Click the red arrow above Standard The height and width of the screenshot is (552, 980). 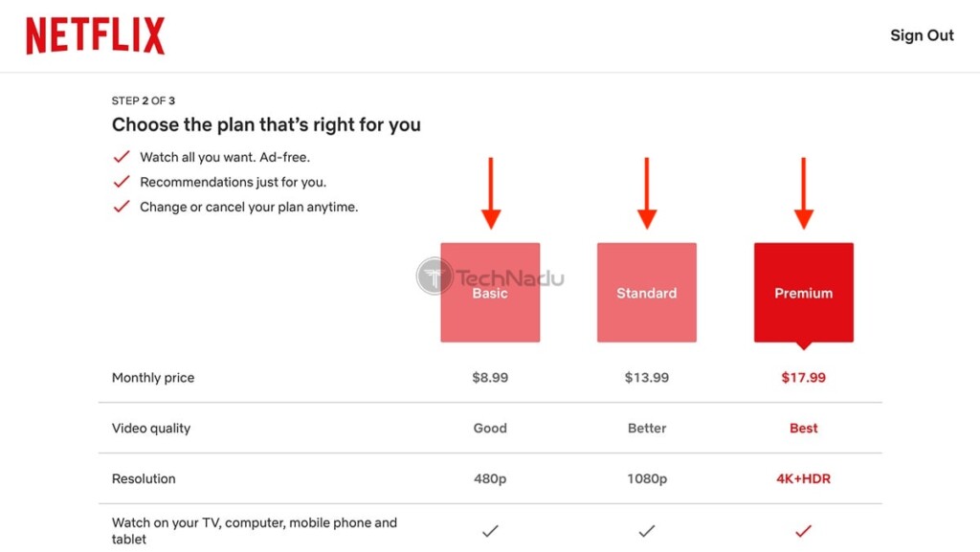(x=647, y=193)
